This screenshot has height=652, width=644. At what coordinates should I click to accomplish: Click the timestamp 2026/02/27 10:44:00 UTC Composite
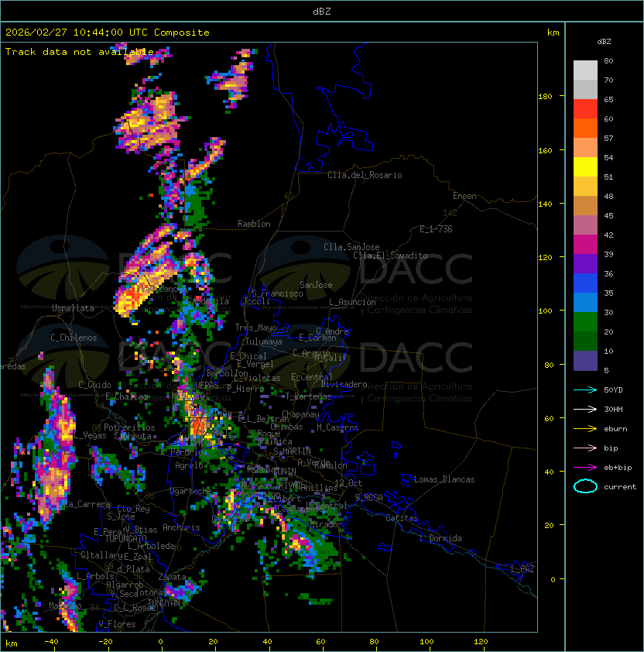[108, 33]
